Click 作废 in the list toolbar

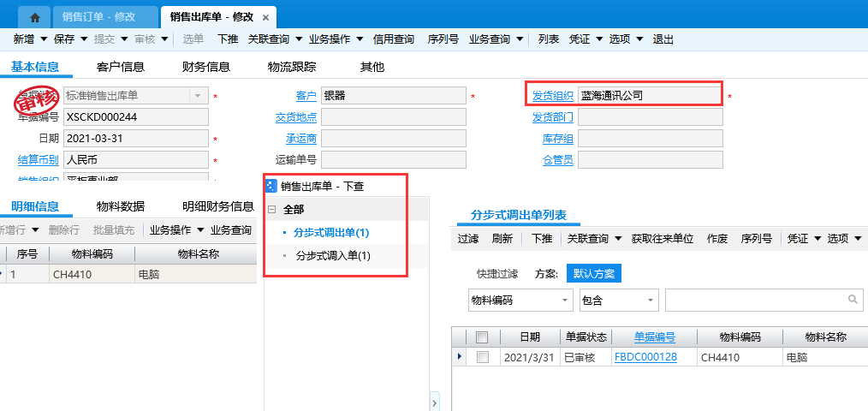click(717, 239)
